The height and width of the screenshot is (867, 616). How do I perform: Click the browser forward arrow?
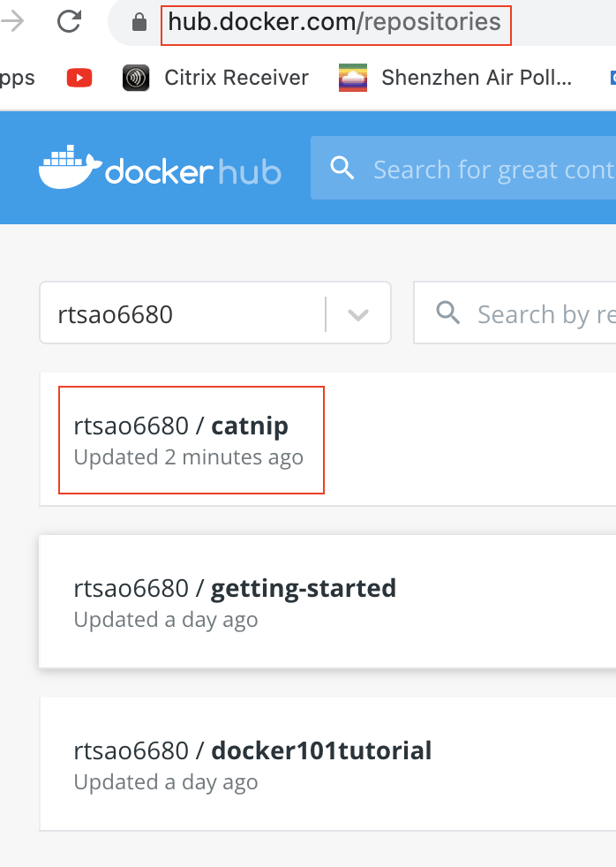[x=12, y=22]
